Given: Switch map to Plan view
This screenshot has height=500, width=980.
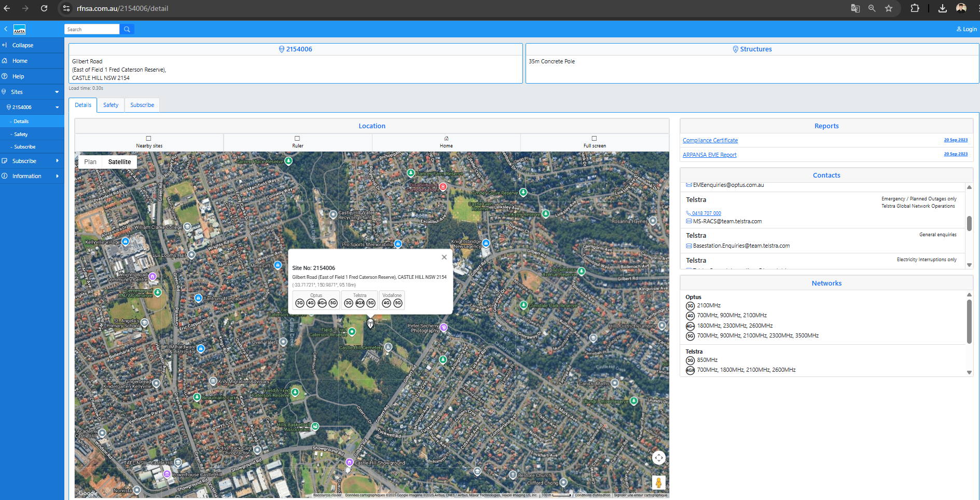Looking at the screenshot, I should coord(90,162).
